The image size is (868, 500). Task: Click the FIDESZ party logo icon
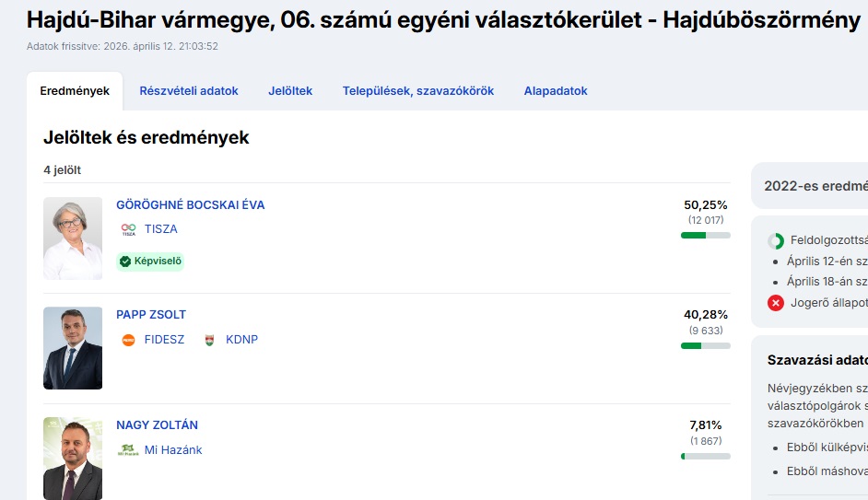[x=128, y=340]
